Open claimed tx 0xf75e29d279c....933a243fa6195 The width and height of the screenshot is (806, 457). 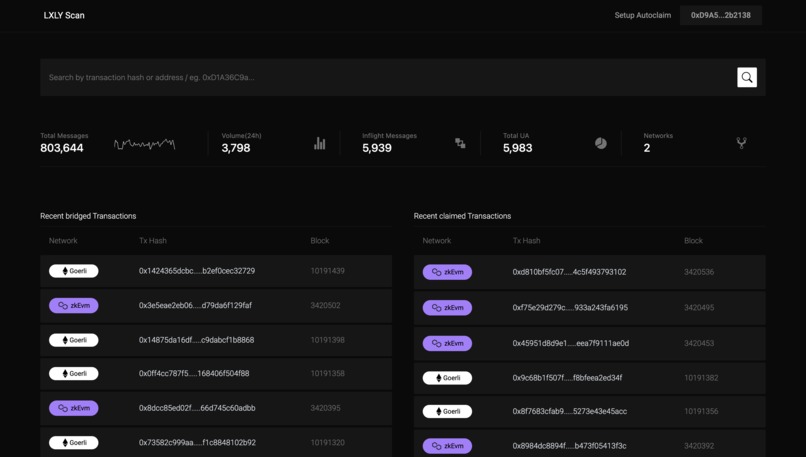click(x=570, y=307)
